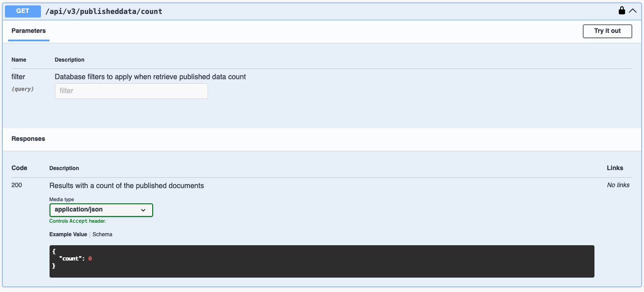Click the /api/v3/publisheddata/count endpoint path
Viewport: 644px width, 292px height.
click(104, 11)
